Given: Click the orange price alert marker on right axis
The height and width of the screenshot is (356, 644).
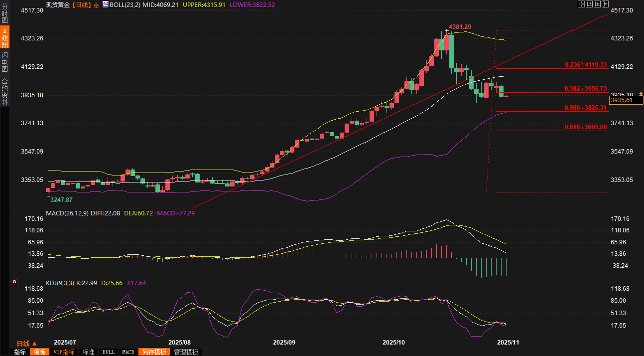Looking at the screenshot, I should tap(641, 95).
